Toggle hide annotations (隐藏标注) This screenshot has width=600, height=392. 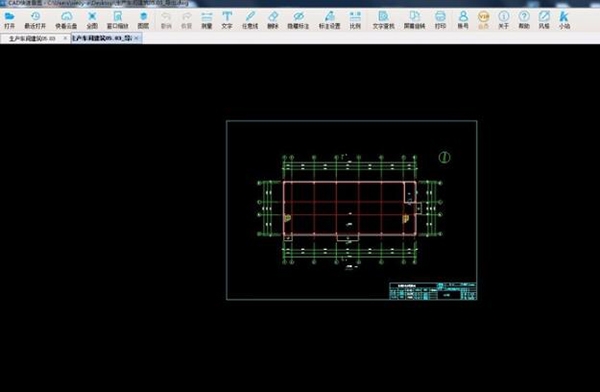point(298,20)
